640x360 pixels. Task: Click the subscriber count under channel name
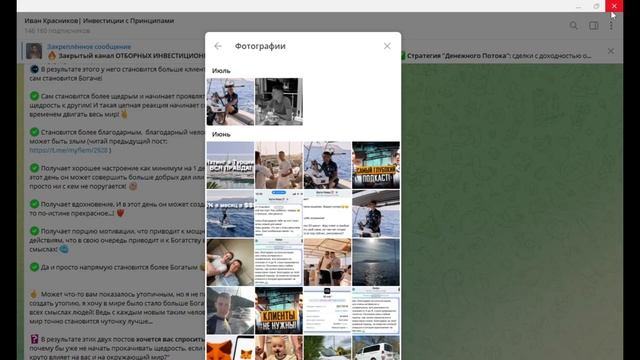[x=57, y=31]
